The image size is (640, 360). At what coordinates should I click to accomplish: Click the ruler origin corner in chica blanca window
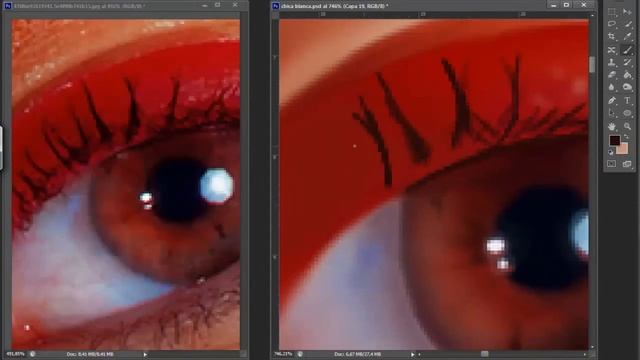point(276,15)
